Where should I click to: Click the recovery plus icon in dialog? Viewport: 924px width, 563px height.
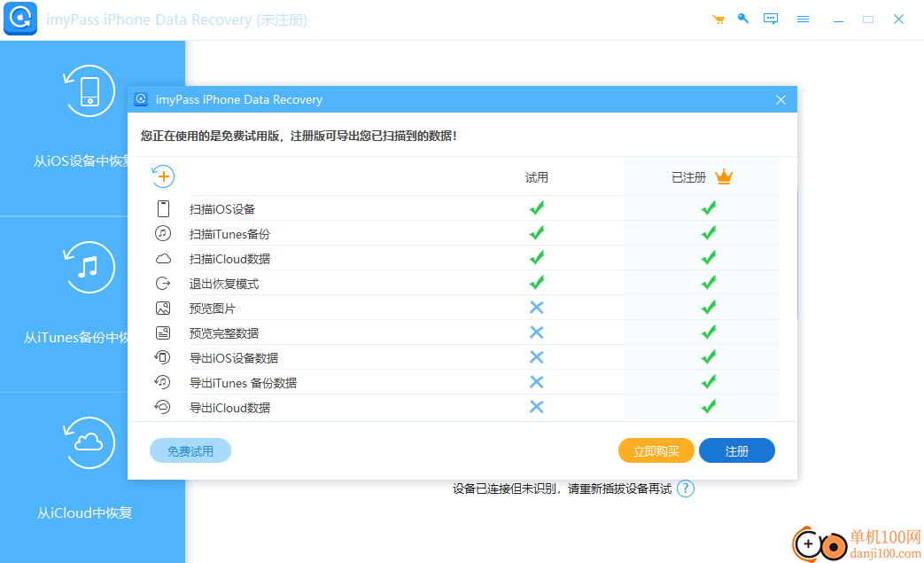click(163, 176)
